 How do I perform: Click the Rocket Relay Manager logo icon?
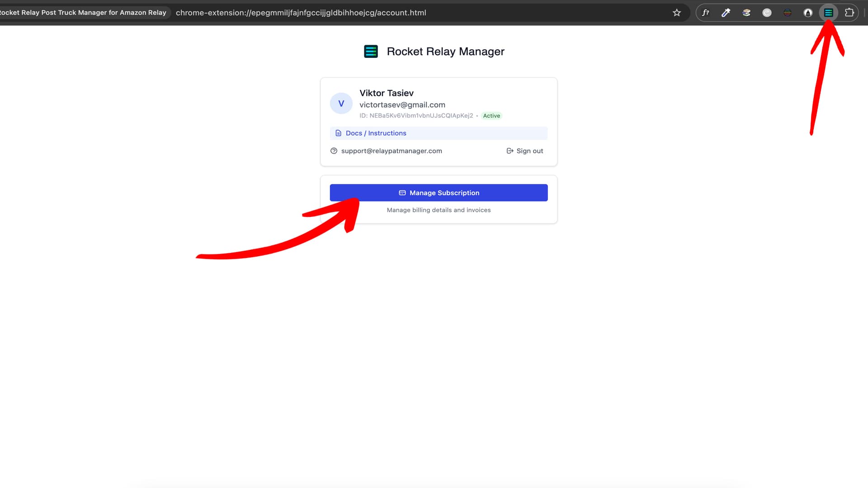click(371, 52)
